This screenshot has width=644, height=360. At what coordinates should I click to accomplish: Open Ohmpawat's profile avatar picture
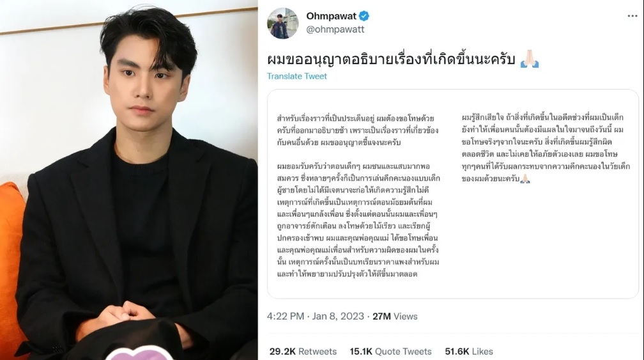[282, 23]
